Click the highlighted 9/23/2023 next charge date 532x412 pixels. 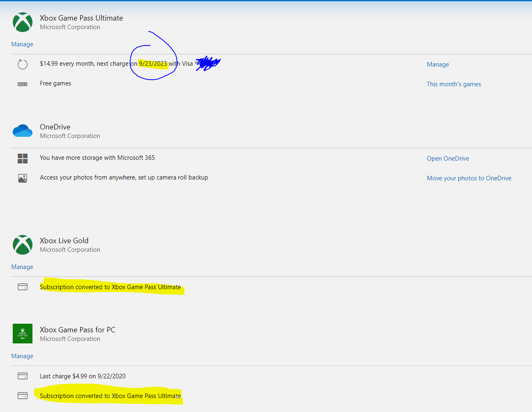[153, 64]
